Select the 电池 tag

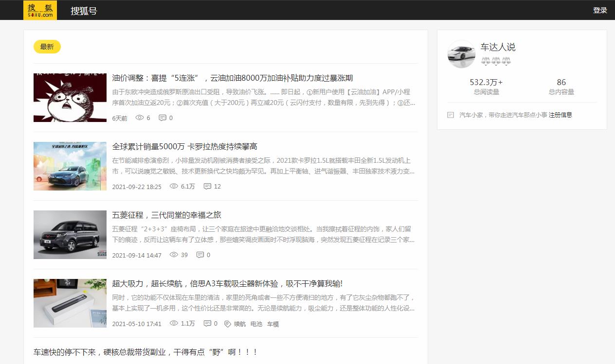[x=256, y=324]
